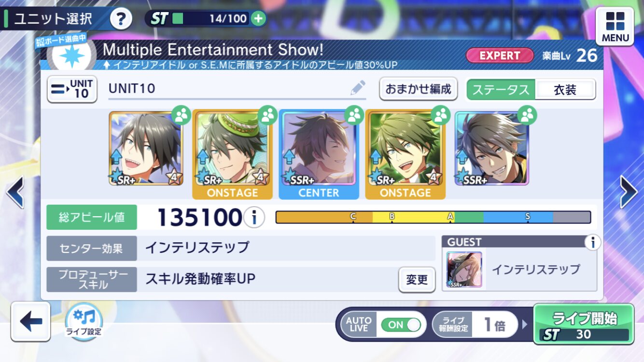Start the live with ライブ開始
The image size is (644, 362).
tap(584, 324)
